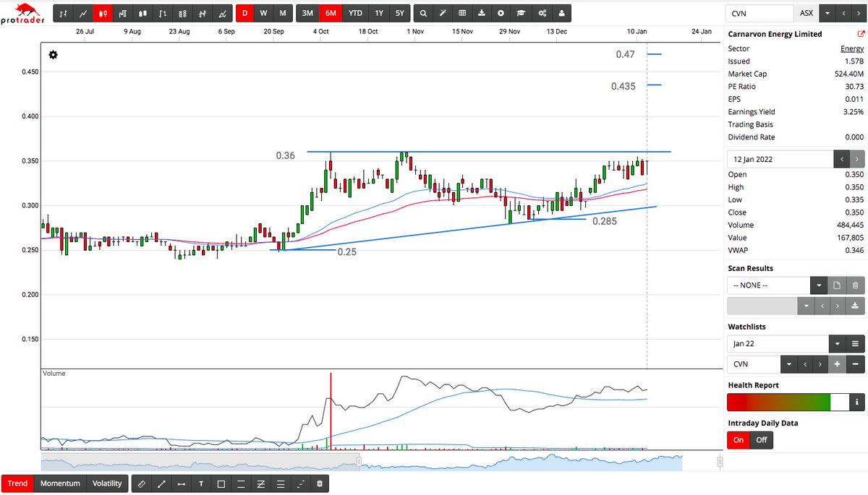Click the magic wand tool icon
This screenshot has height=495, width=868.
click(x=443, y=13)
